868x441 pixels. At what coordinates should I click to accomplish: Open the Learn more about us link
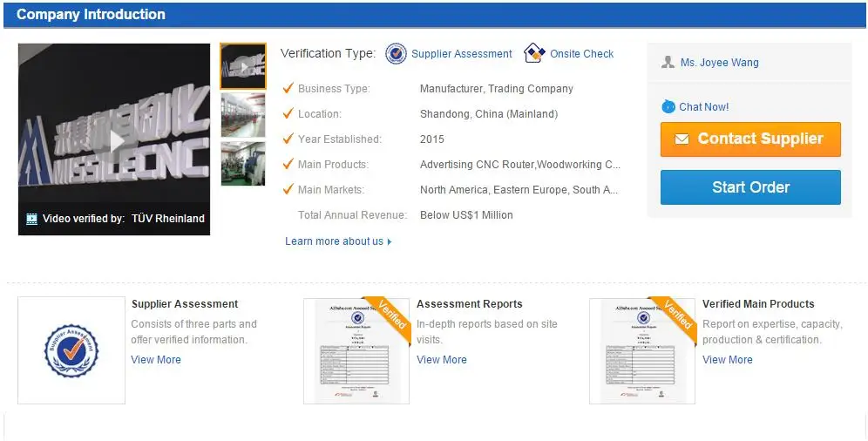(x=334, y=241)
